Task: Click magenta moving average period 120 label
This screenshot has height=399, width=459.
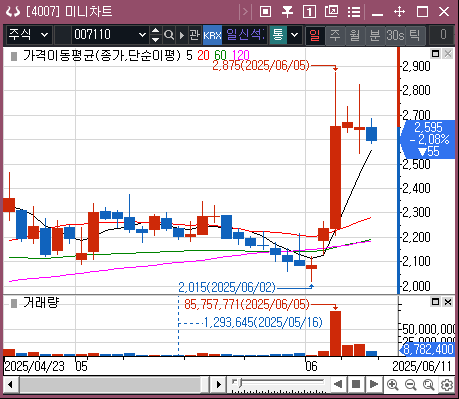Action: tap(241, 55)
